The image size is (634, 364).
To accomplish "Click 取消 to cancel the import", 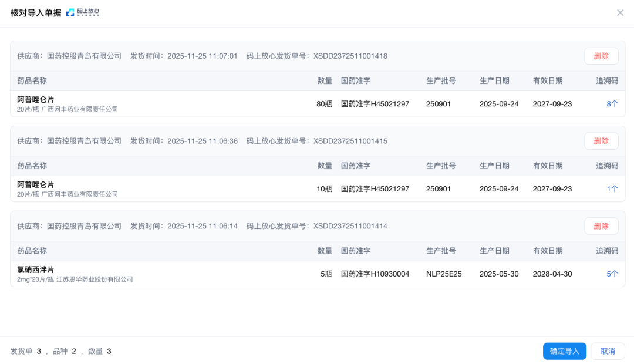I will (608, 351).
